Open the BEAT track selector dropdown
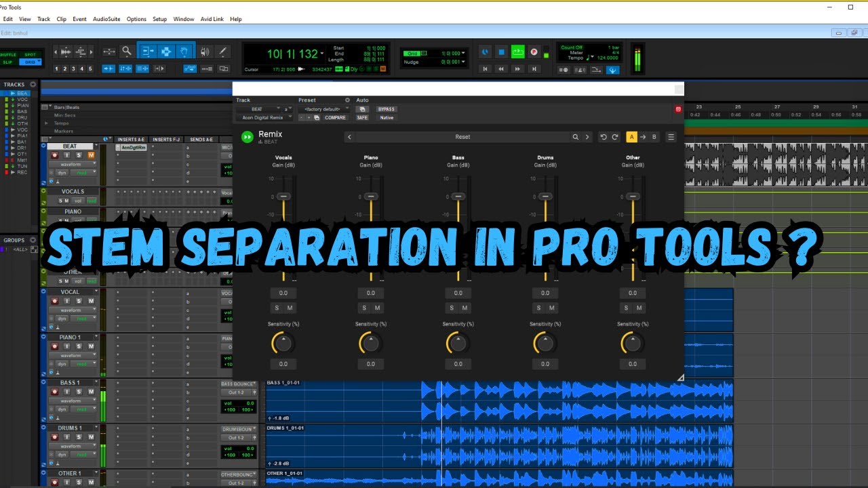Viewport: 868px width, 488px height. click(x=258, y=109)
